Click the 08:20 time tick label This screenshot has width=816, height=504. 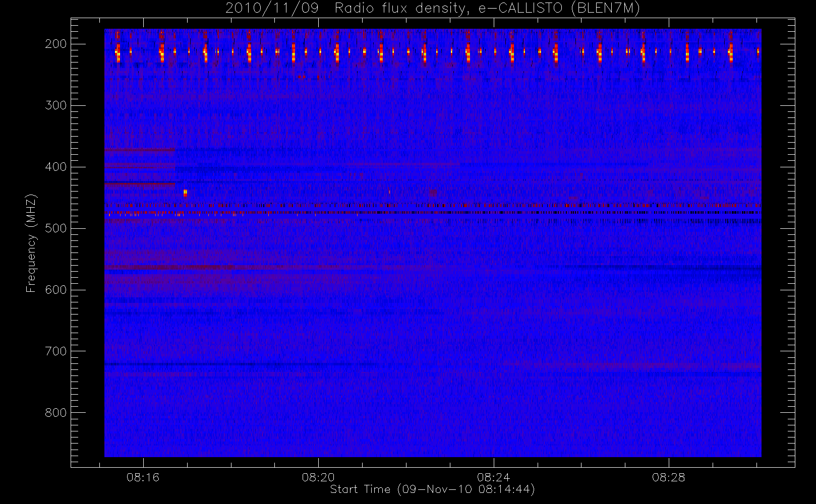(318, 477)
